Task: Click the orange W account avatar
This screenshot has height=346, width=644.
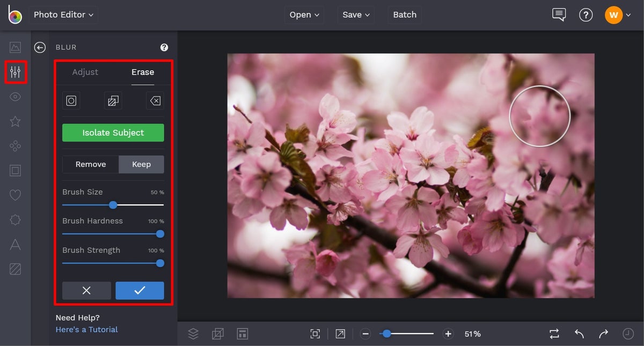Action: coord(613,15)
